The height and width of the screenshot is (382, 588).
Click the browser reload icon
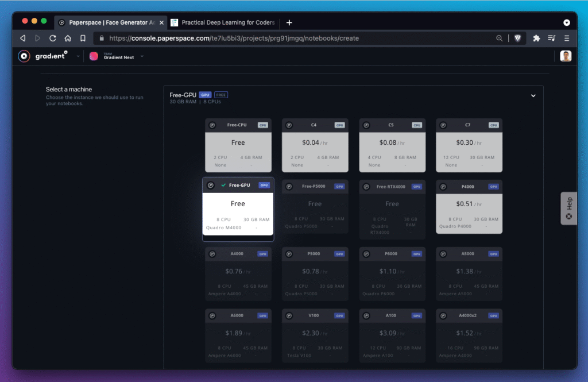point(53,38)
